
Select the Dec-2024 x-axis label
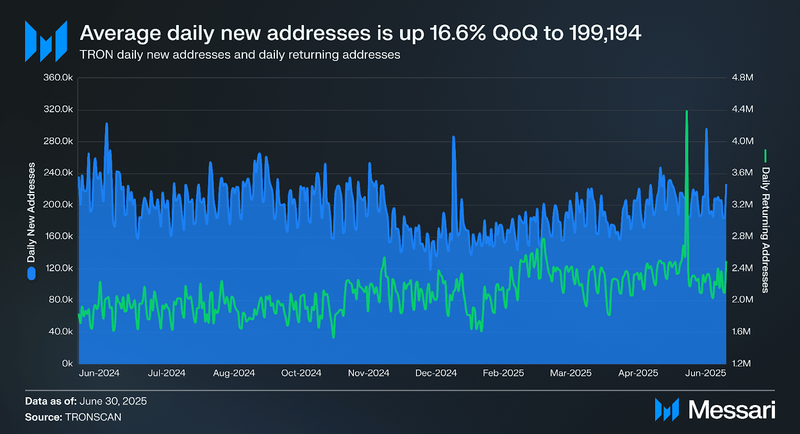click(x=436, y=373)
